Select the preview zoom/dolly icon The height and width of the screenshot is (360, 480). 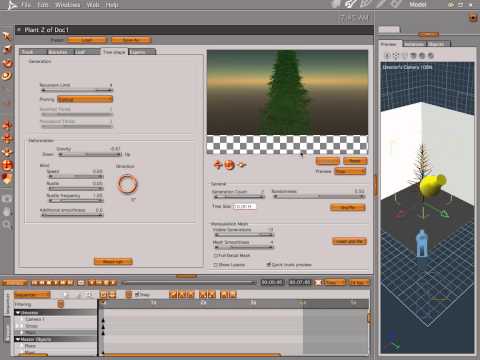(242, 165)
